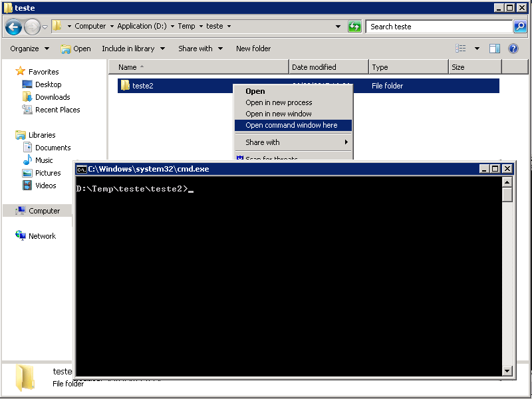Expand the Share with toolbar dropdown
532x399 pixels.
coord(200,49)
